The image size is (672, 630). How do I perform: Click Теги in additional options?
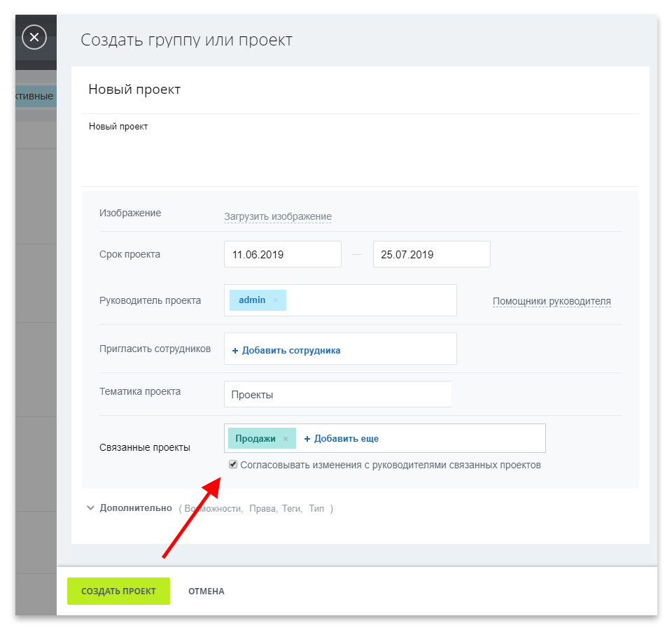(292, 509)
